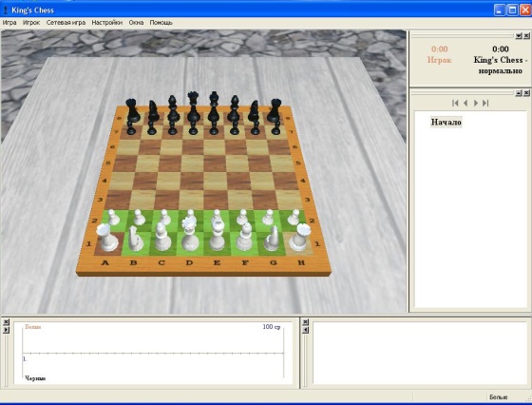Click the Белые status bar entry
Image resolution: width=532 pixels, height=405 pixels.
point(499,396)
